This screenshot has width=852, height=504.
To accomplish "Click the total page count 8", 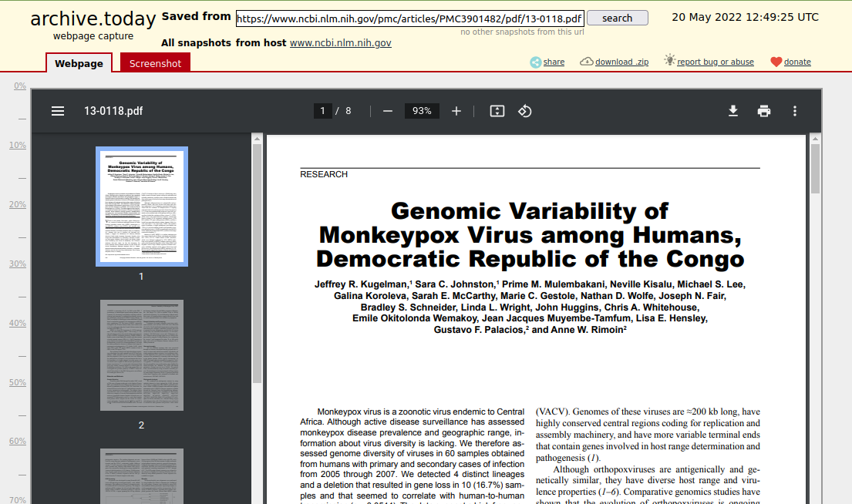I will 349,111.
